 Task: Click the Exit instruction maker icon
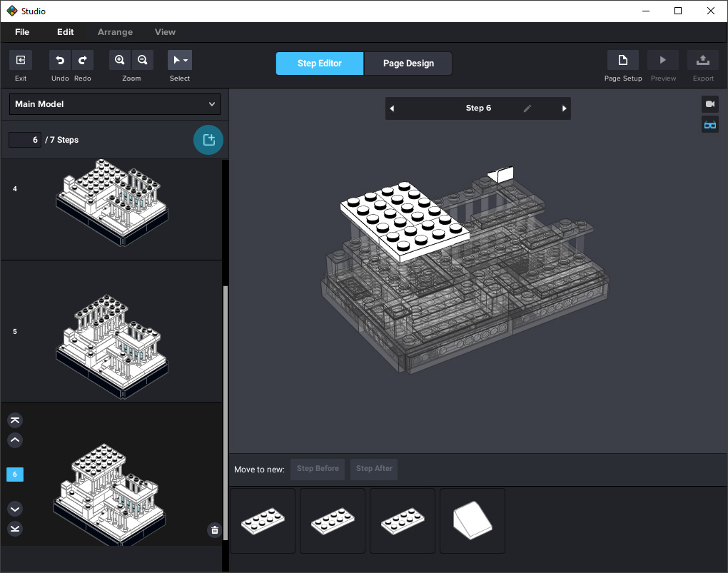click(21, 60)
